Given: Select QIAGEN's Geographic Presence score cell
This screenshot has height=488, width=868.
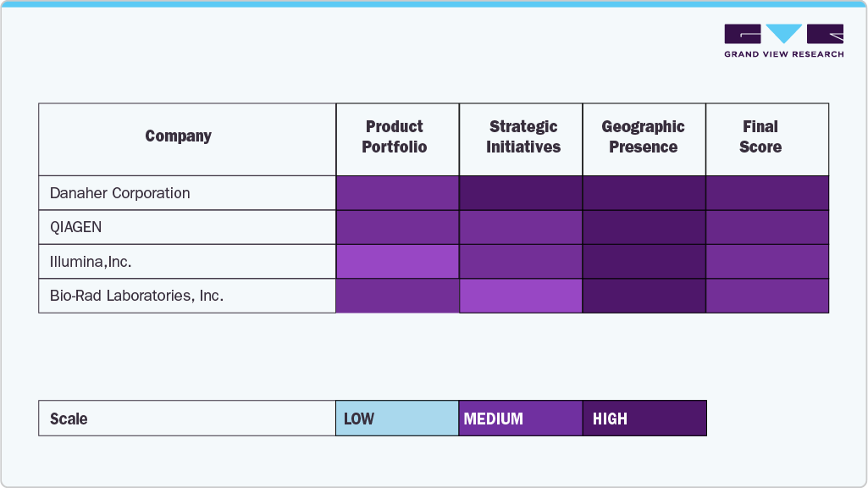Looking at the screenshot, I should pos(644,228).
